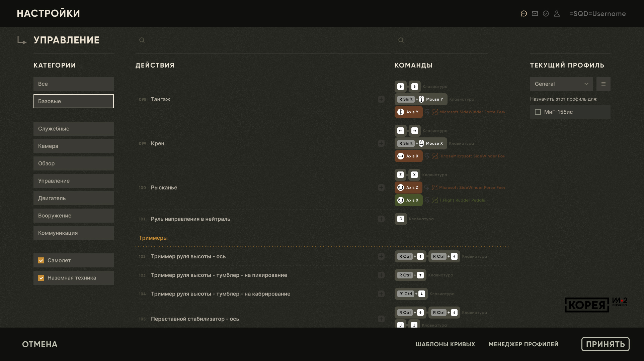644x361 pixels.
Task: Click the ПРИНЯТЬ button
Action: [605, 344]
